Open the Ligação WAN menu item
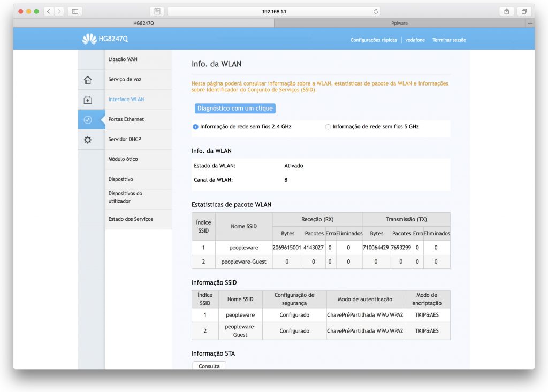 pos(123,59)
